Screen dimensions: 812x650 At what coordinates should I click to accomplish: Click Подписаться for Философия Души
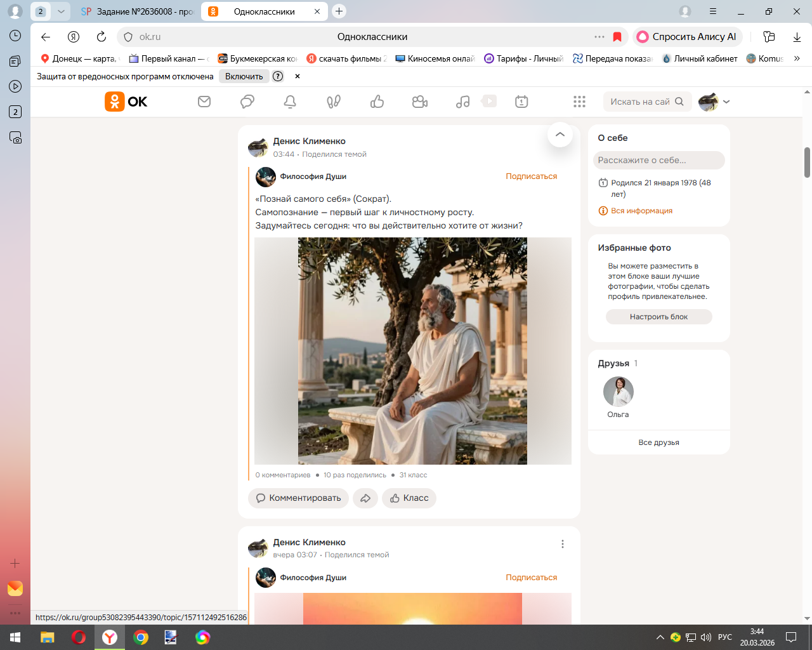click(531, 176)
